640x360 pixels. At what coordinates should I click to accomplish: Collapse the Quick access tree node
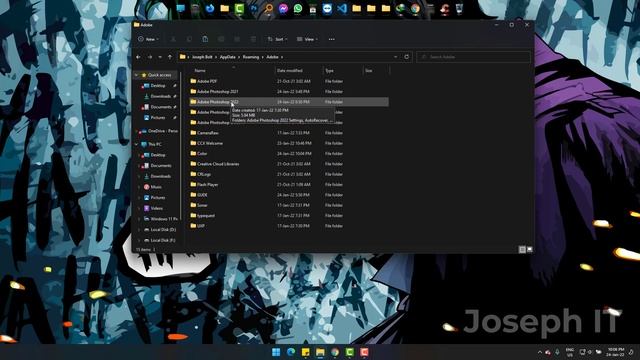point(136,75)
